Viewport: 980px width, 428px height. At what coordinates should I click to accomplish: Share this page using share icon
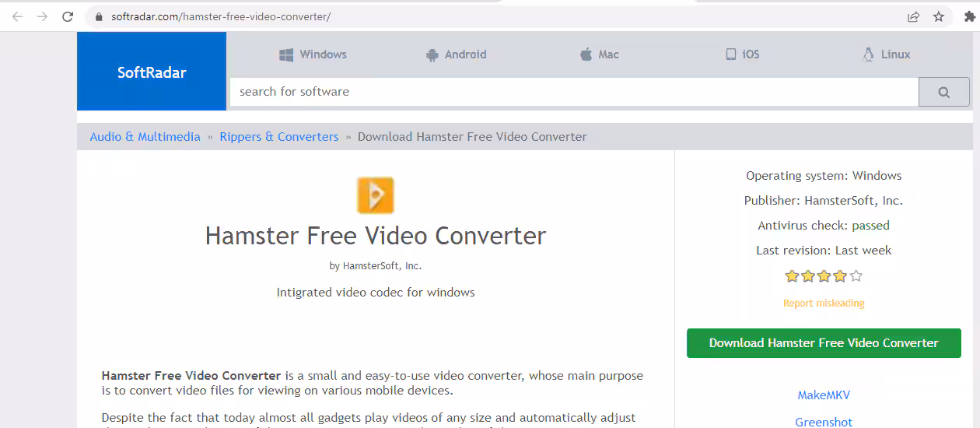tap(913, 16)
